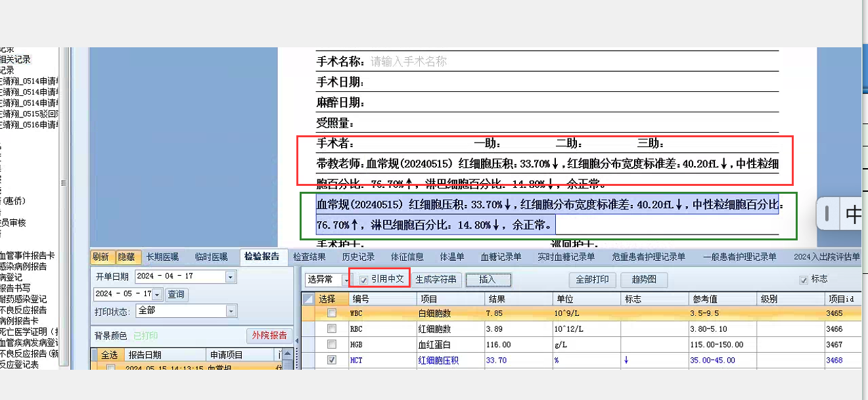Click the blank after 手术日期
The height and width of the screenshot is (400, 868).
(x=572, y=82)
